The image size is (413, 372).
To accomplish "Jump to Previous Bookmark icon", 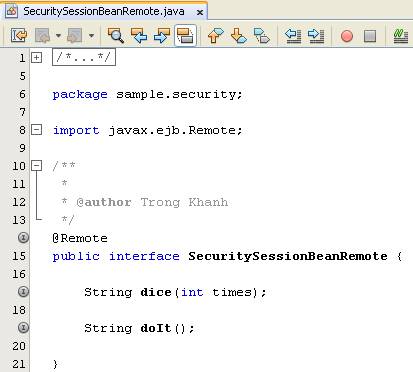I will pyautogui.click(x=216, y=35).
